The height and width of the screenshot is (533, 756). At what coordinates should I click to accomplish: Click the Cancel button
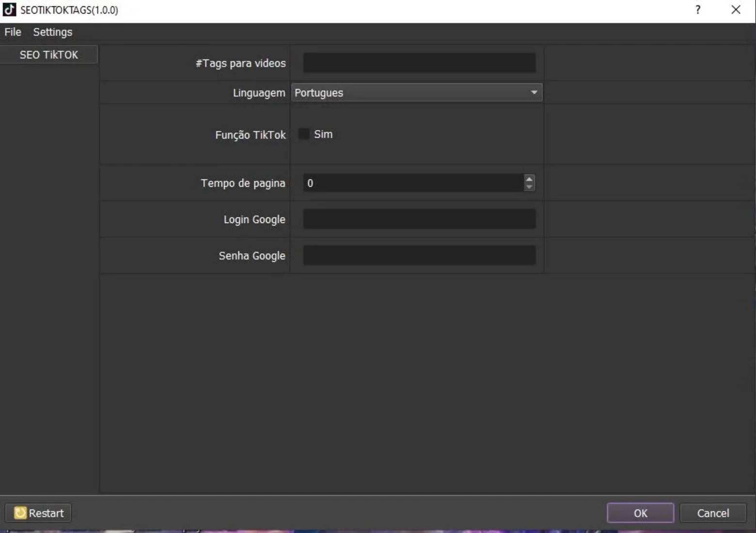(x=713, y=513)
